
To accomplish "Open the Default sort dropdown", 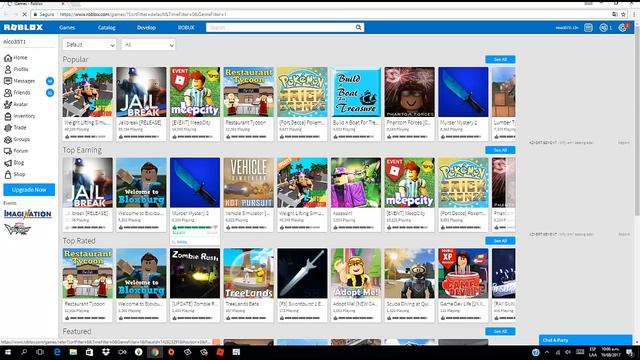I will tap(89, 45).
